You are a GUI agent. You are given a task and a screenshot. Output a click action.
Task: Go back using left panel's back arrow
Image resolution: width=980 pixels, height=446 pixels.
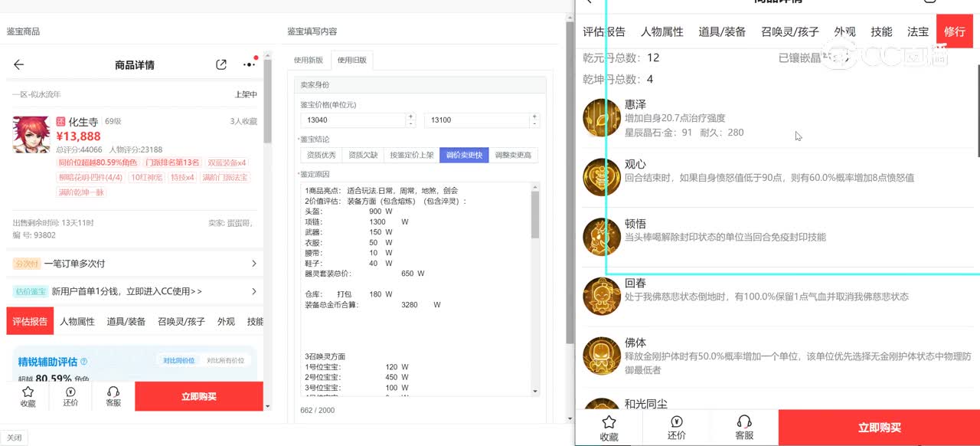tap(19, 65)
